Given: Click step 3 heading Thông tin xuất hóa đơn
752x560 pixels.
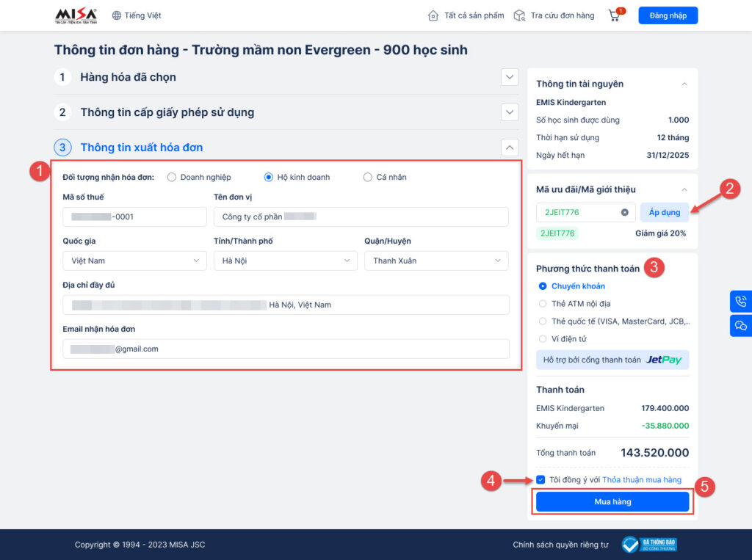Looking at the screenshot, I should (x=142, y=148).
